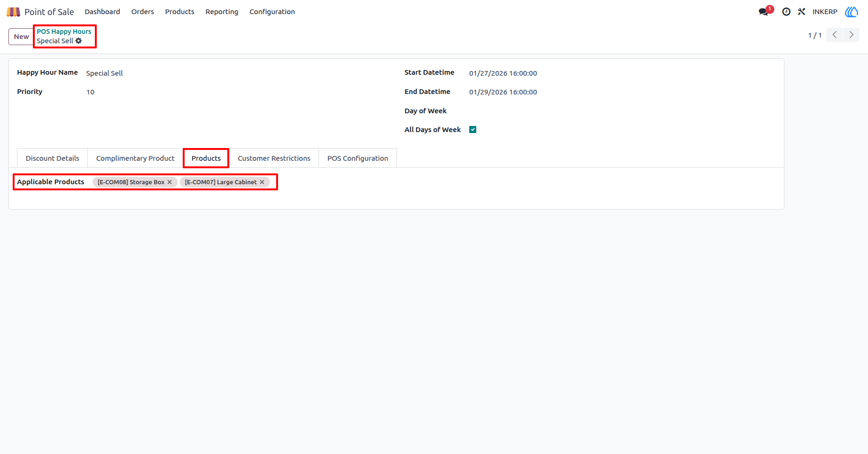Image resolution: width=868 pixels, height=454 pixels.
Task: Open the activities clock icon
Action: tap(786, 12)
